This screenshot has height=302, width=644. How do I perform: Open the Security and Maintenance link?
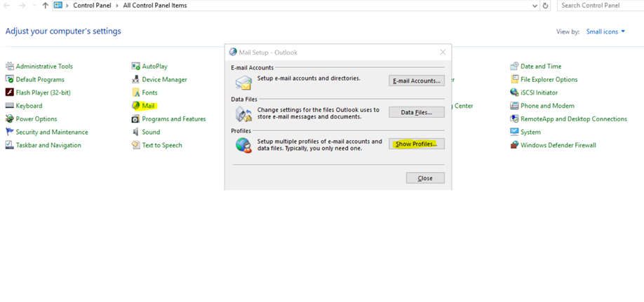click(x=52, y=132)
